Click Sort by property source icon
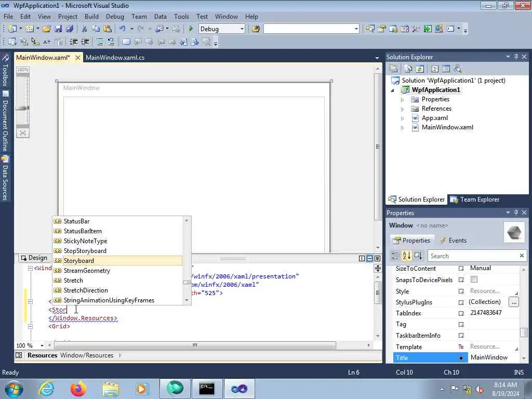The width and height of the screenshot is (532, 399). pyautogui.click(x=418, y=256)
